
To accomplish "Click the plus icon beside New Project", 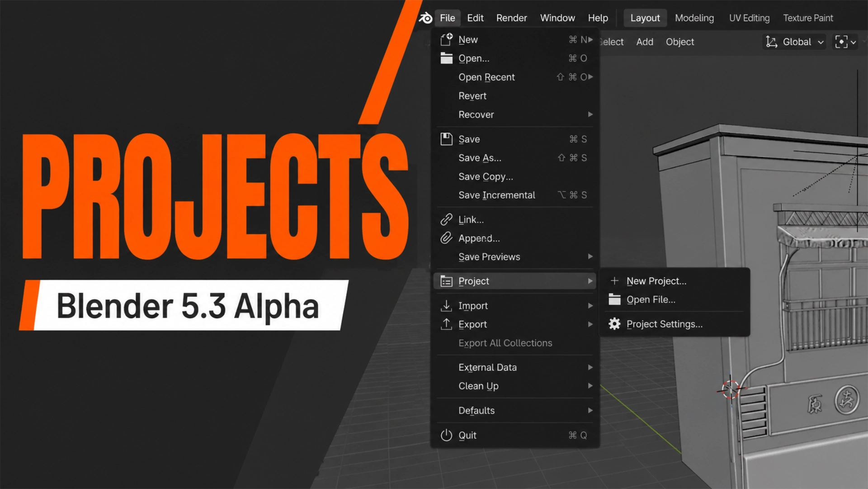I will [614, 281].
